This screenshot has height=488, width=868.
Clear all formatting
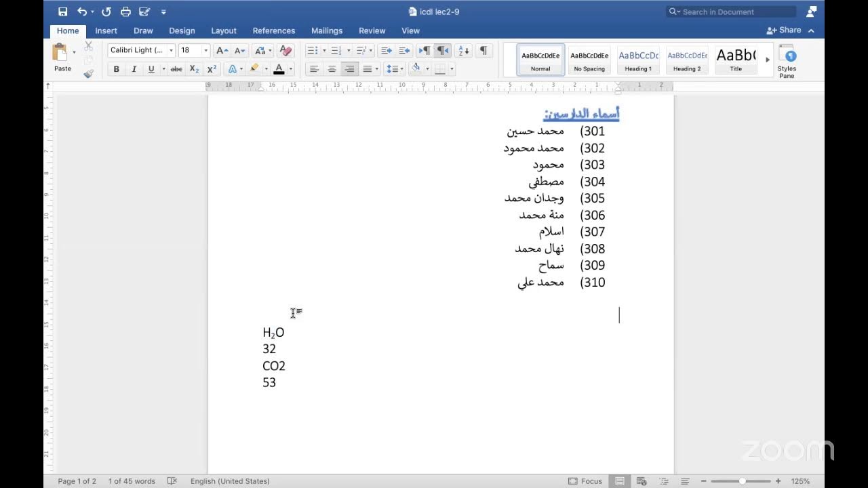285,50
